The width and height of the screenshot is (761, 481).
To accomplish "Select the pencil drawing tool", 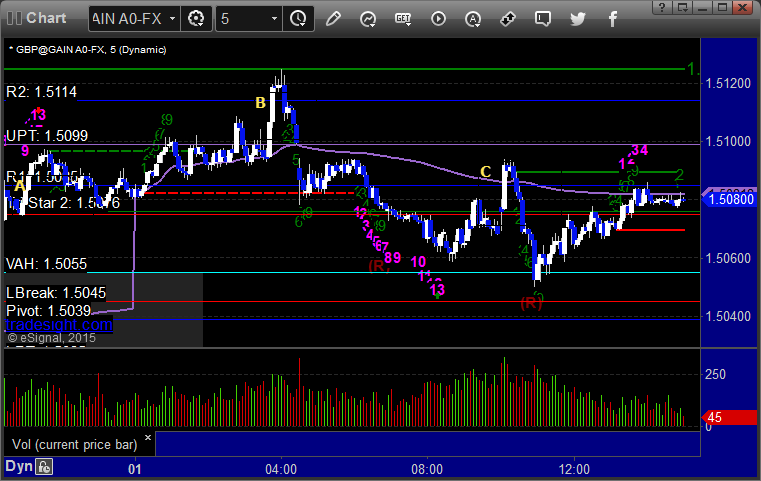I will 333,19.
